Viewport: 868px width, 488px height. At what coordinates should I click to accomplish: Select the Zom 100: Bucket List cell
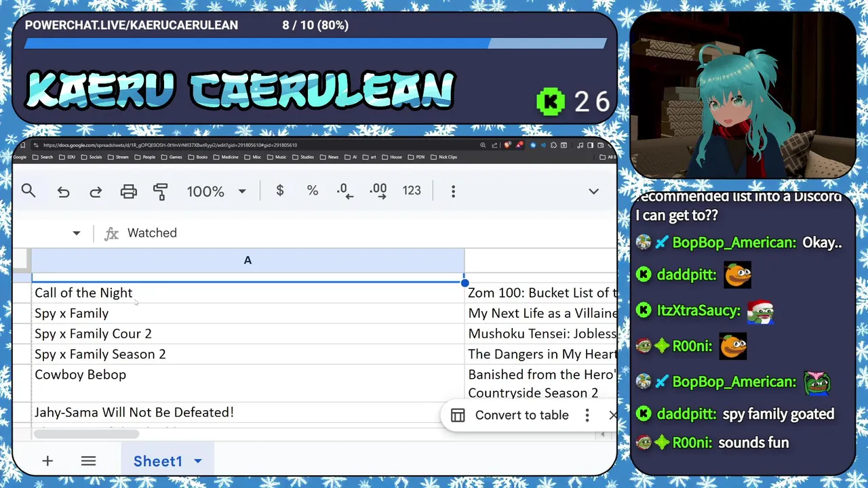541,293
